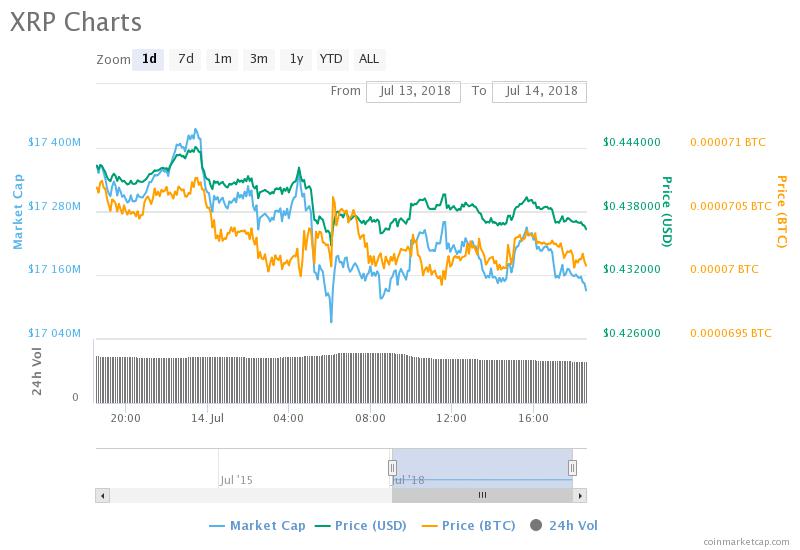Click the navigator left range handle
Image resolution: width=800 pixels, height=550 pixels.
(x=392, y=467)
